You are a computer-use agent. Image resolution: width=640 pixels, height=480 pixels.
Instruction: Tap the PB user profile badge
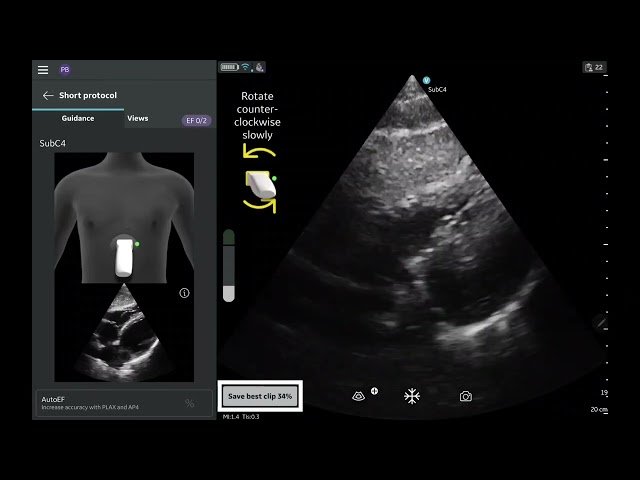(x=65, y=70)
